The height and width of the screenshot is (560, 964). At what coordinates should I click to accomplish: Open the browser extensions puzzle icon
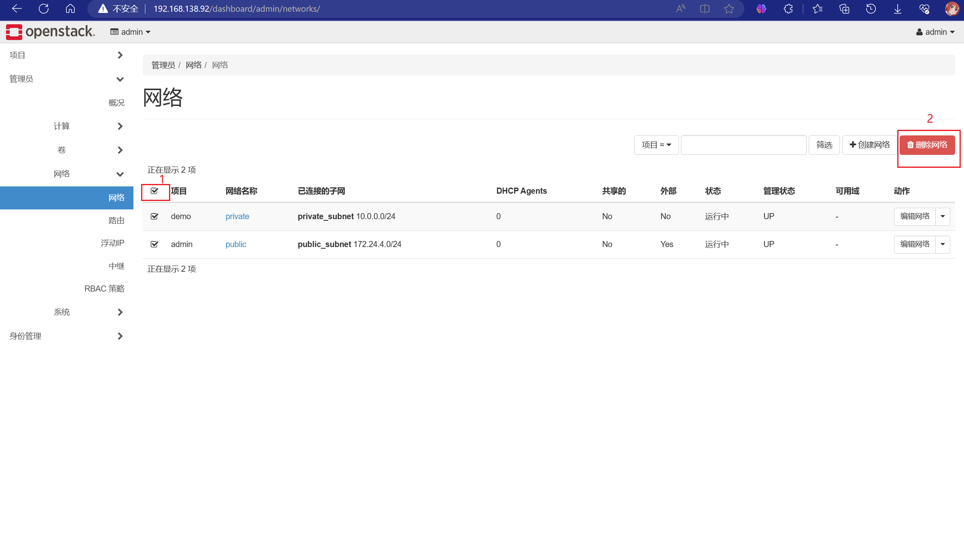click(788, 8)
